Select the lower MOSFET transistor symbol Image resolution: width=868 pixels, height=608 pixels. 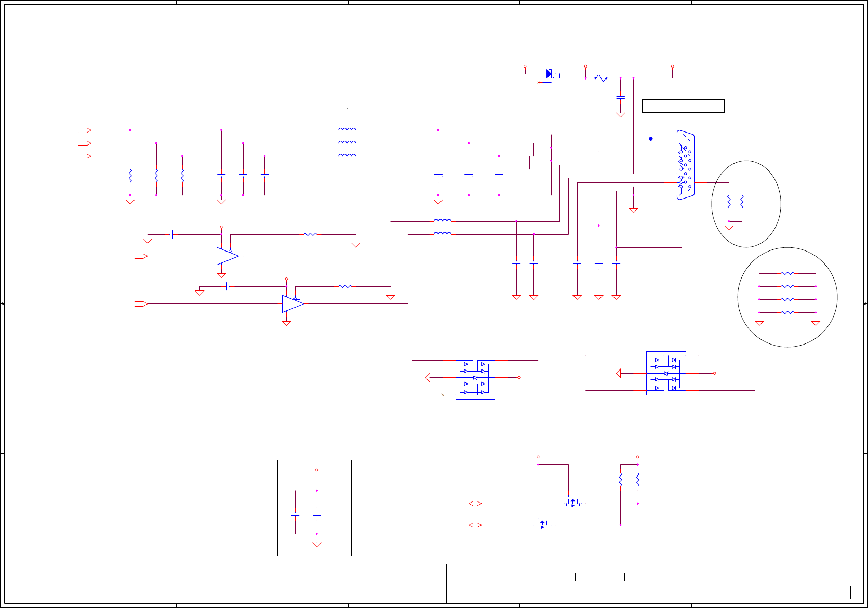[x=542, y=523]
